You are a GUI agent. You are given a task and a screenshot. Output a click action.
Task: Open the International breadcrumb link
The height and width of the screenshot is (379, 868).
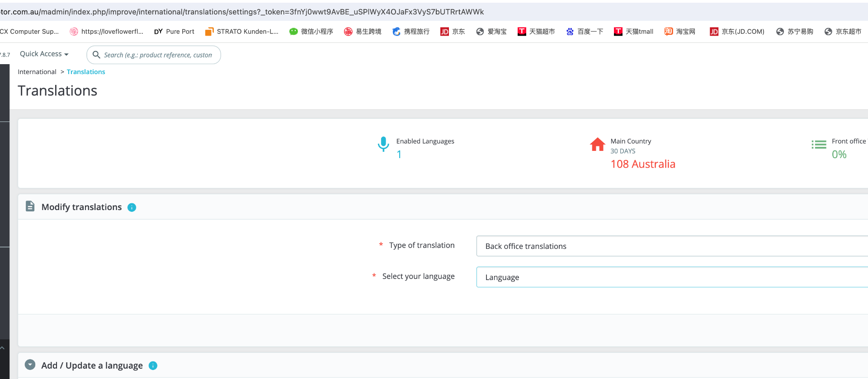pyautogui.click(x=37, y=72)
